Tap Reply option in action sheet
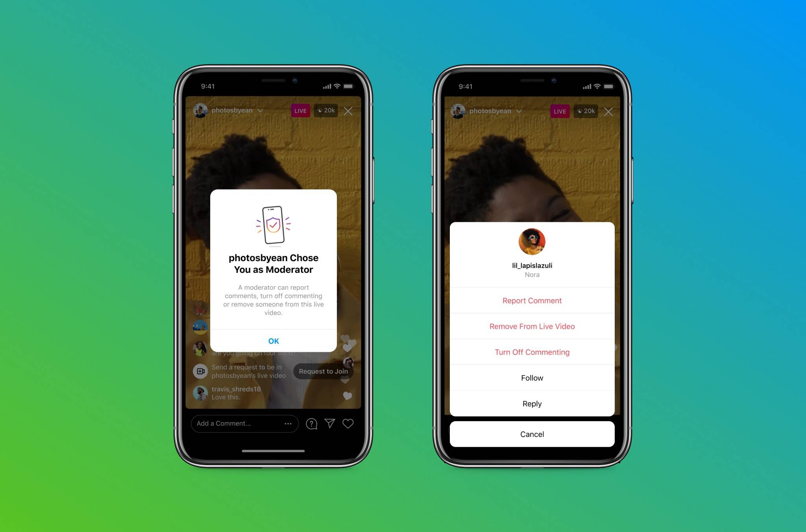The width and height of the screenshot is (806, 532). coord(532,404)
